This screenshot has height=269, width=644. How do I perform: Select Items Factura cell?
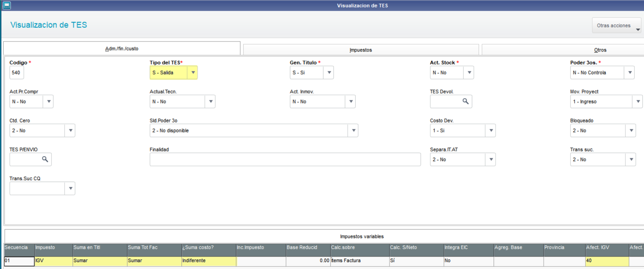tap(360, 261)
